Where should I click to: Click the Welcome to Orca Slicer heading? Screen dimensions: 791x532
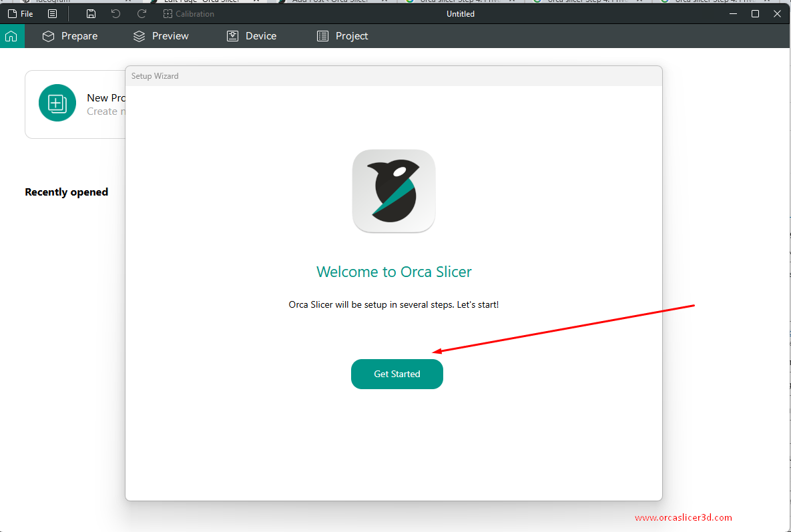[x=394, y=272]
